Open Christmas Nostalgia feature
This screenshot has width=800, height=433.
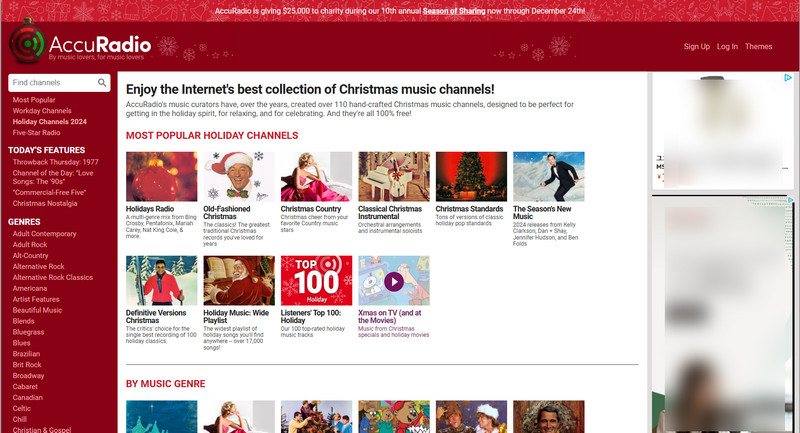(x=45, y=203)
